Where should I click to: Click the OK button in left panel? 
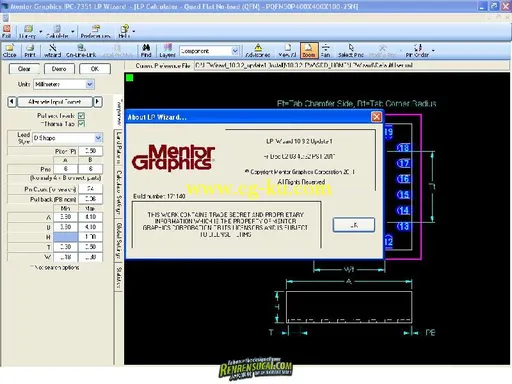(x=95, y=69)
